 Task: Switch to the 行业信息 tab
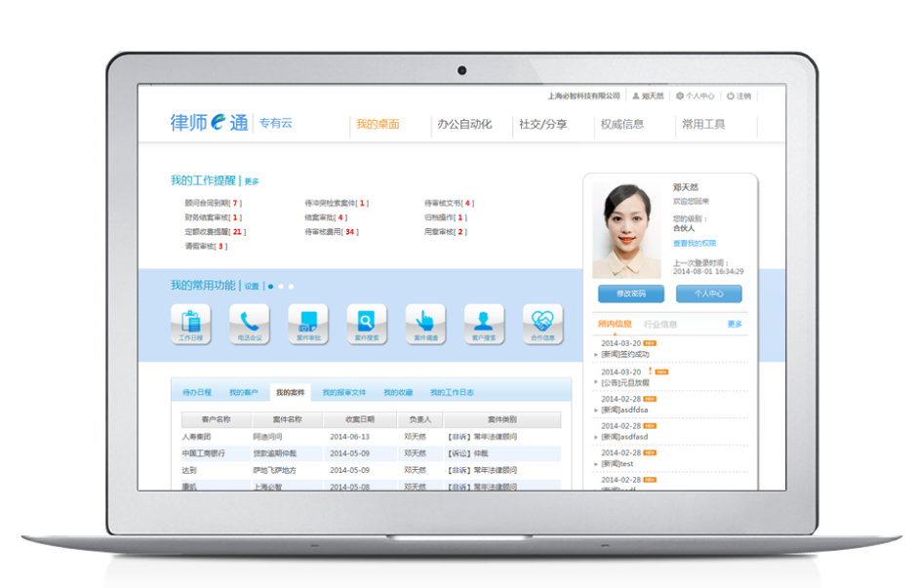660,324
